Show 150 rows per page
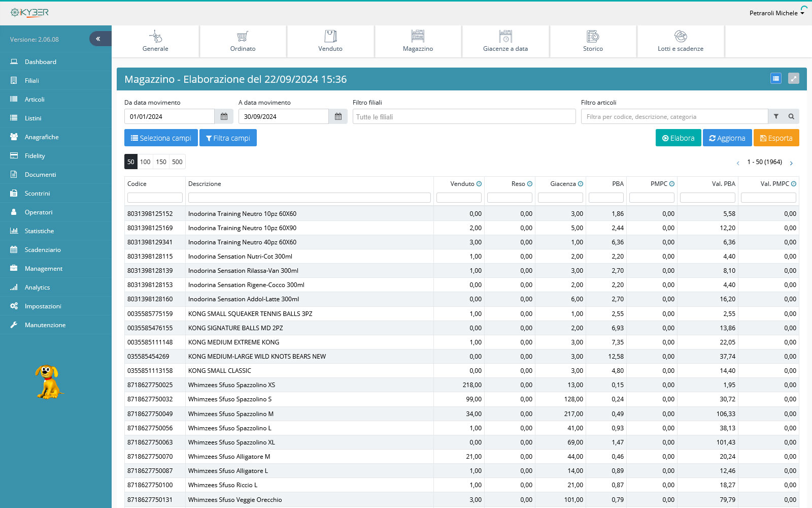 161,162
